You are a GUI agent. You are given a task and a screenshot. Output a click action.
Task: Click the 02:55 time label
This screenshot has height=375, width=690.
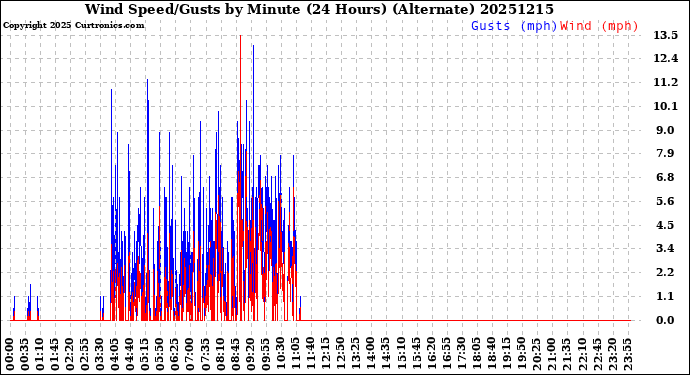click(85, 355)
